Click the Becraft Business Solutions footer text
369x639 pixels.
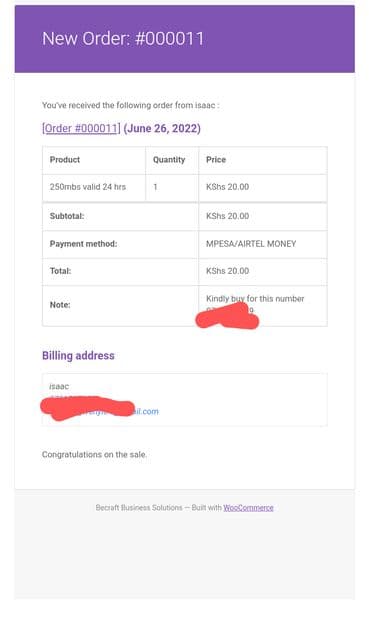139,508
